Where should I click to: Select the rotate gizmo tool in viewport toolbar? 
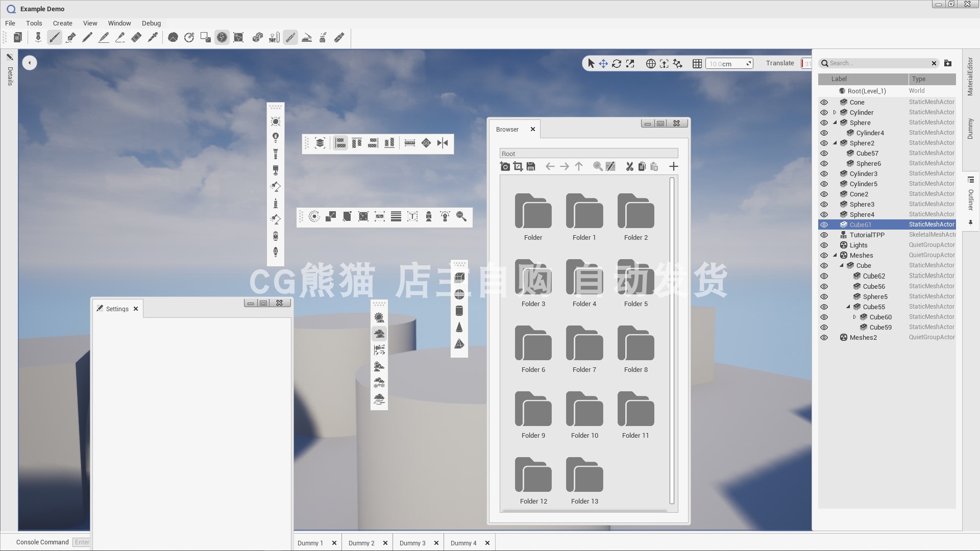tap(617, 63)
